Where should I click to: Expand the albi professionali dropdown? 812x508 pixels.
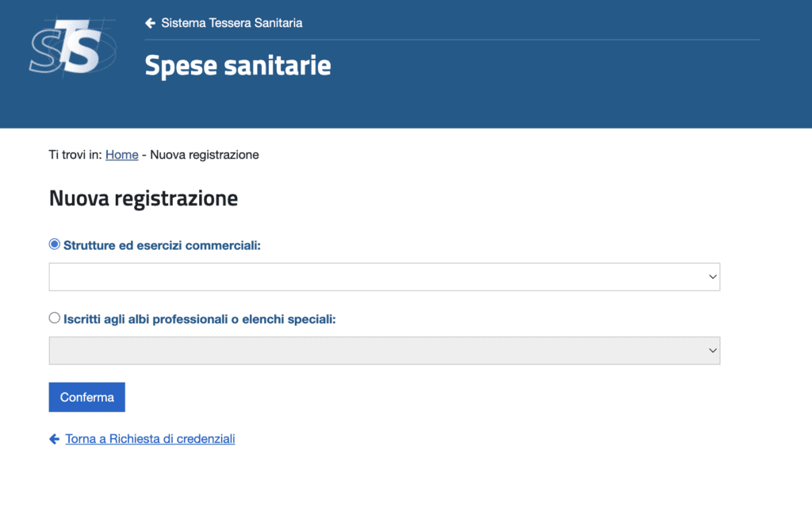click(x=385, y=350)
